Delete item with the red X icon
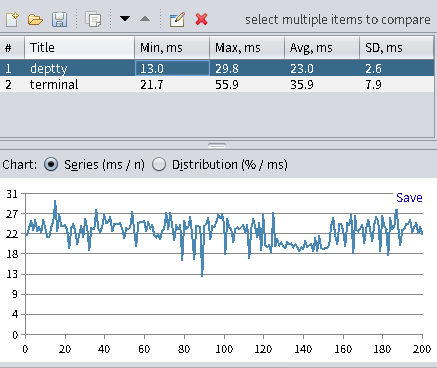 click(201, 19)
